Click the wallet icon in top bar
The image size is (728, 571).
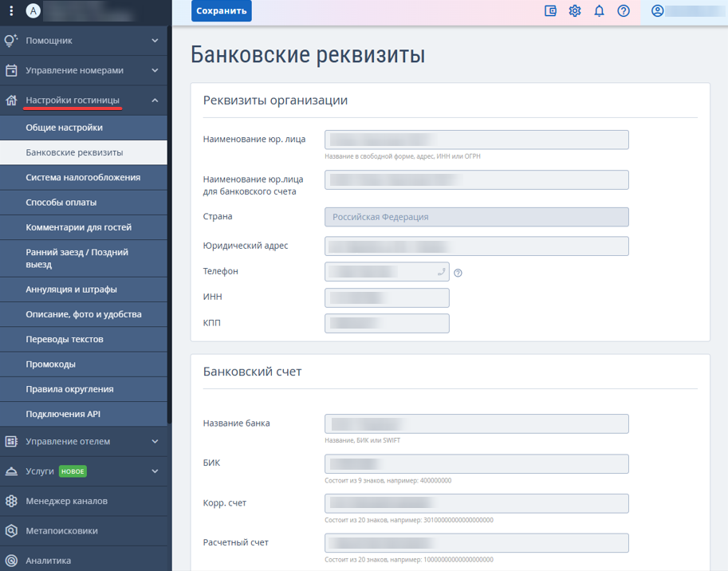pos(550,10)
